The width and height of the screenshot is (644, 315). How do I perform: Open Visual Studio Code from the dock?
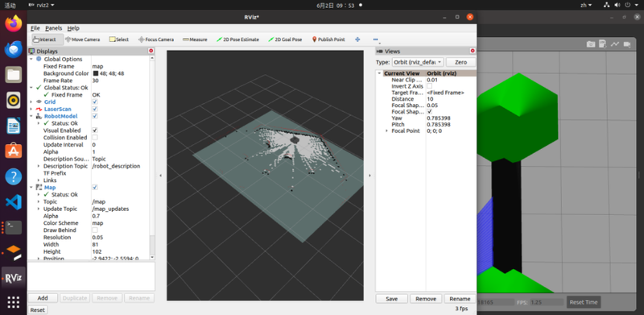(x=13, y=202)
